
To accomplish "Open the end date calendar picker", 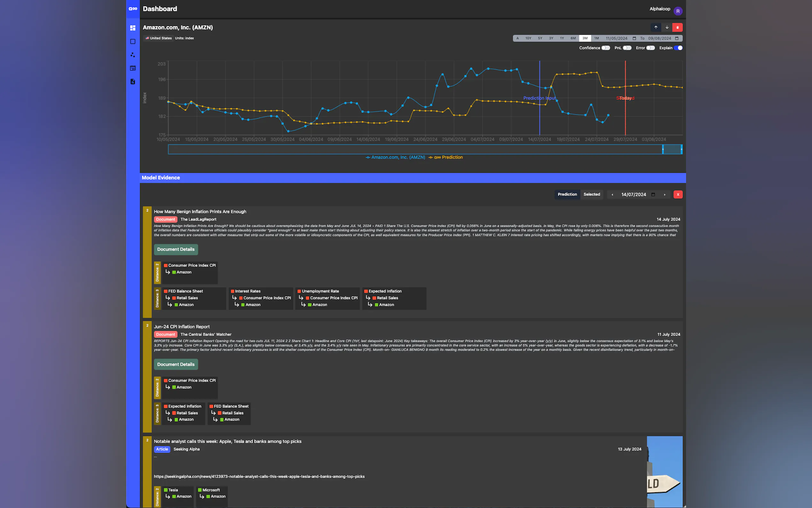I will pyautogui.click(x=677, y=38).
